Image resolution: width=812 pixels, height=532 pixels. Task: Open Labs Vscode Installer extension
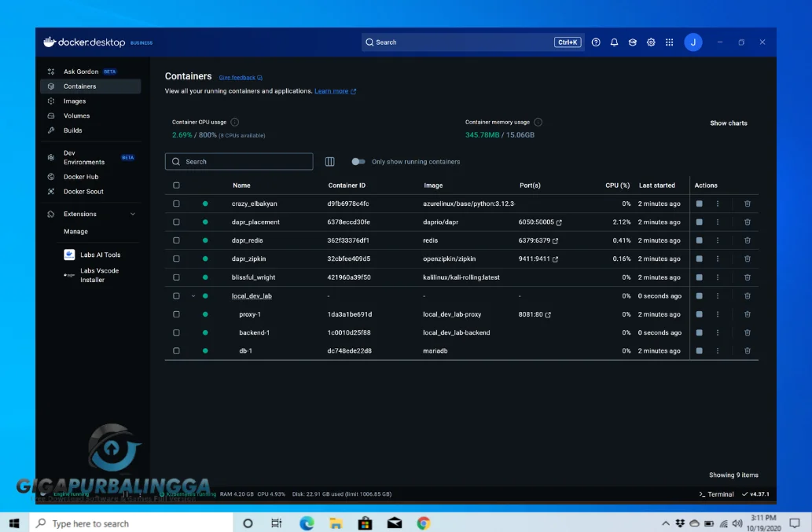point(91,275)
